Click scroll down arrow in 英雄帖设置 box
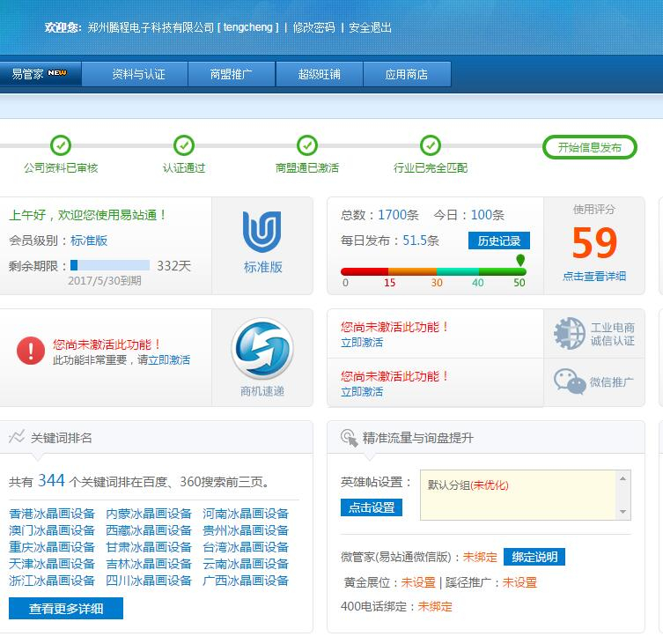 point(622,512)
